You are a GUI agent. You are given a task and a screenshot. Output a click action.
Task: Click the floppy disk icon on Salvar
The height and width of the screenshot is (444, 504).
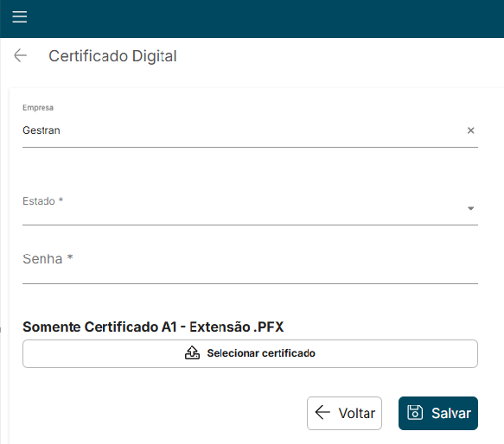[415, 413]
